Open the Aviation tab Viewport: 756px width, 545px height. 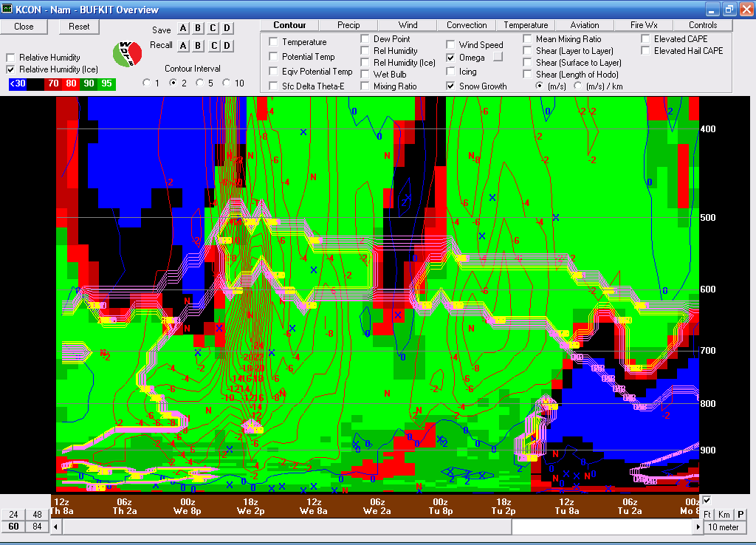tap(585, 25)
